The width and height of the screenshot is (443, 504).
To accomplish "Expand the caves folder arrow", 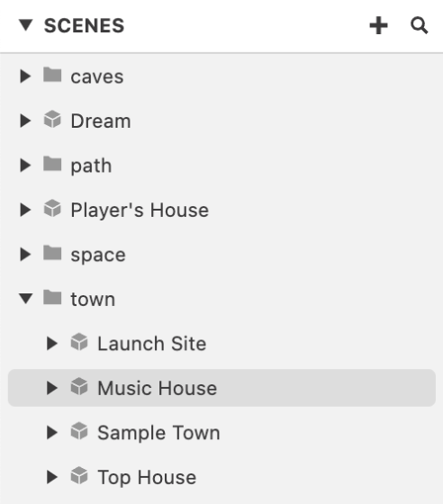I will point(25,76).
